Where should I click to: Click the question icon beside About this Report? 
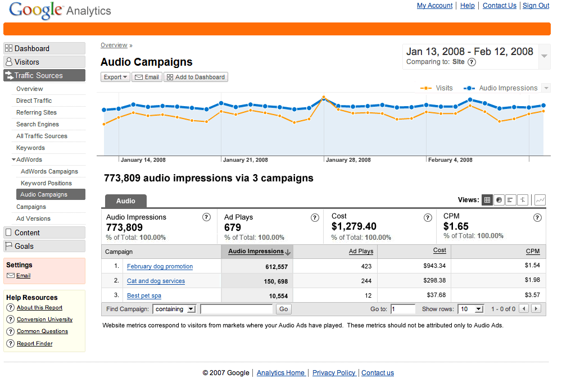click(10, 307)
